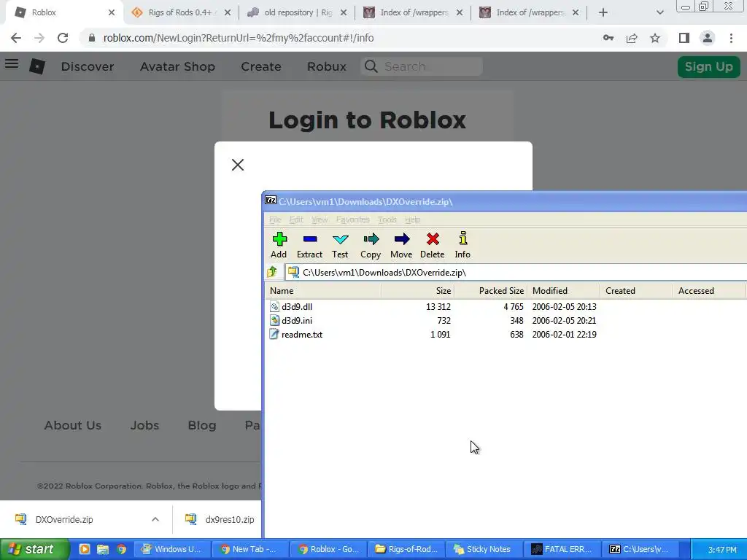The width and height of the screenshot is (747, 560).
Task: Sort by the Modified column header
Action: (x=564, y=290)
